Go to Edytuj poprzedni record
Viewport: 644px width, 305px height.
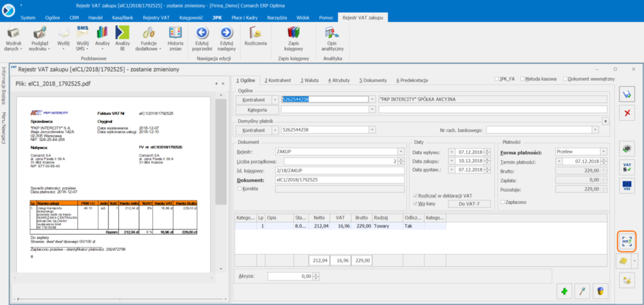[x=202, y=33]
